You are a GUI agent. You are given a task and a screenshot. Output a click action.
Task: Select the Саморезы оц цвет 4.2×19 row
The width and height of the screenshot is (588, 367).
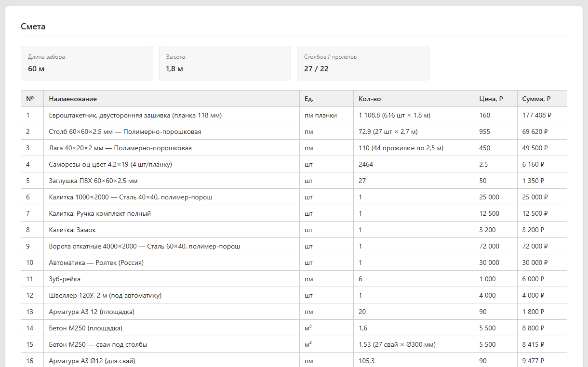[294, 164]
